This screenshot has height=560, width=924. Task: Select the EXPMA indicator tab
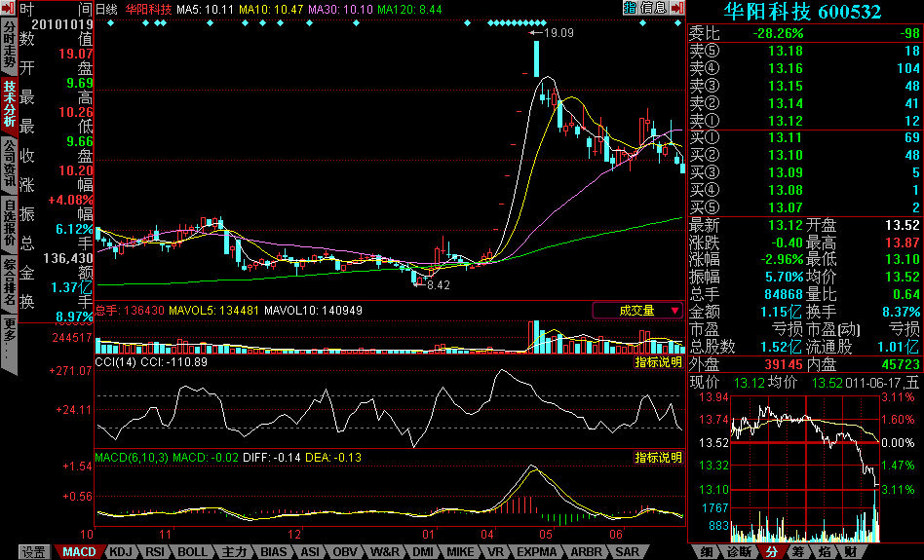pos(536,552)
